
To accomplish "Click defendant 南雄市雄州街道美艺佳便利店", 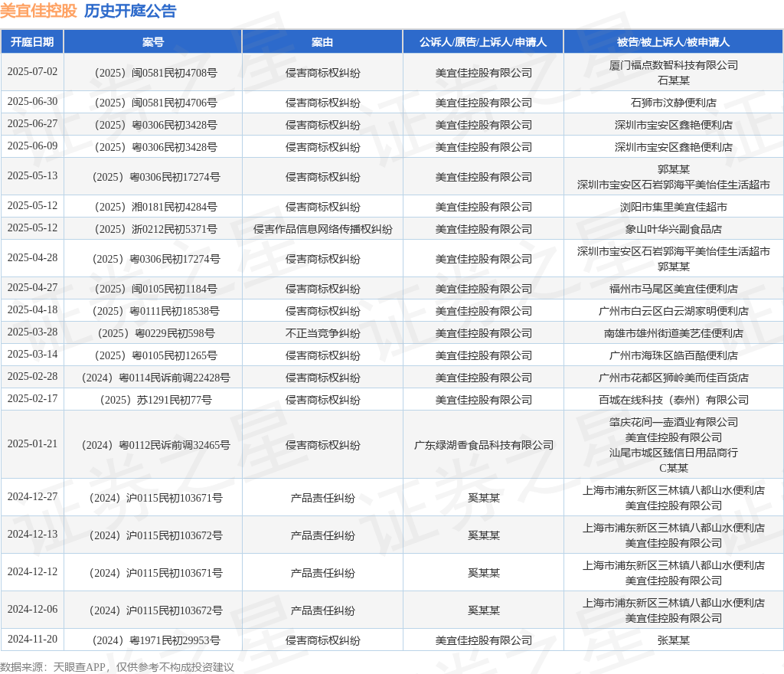I will [x=674, y=333].
